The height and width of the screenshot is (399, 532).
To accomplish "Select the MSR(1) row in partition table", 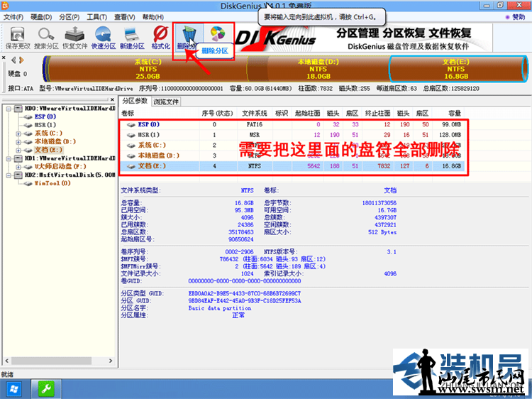I will [x=293, y=135].
